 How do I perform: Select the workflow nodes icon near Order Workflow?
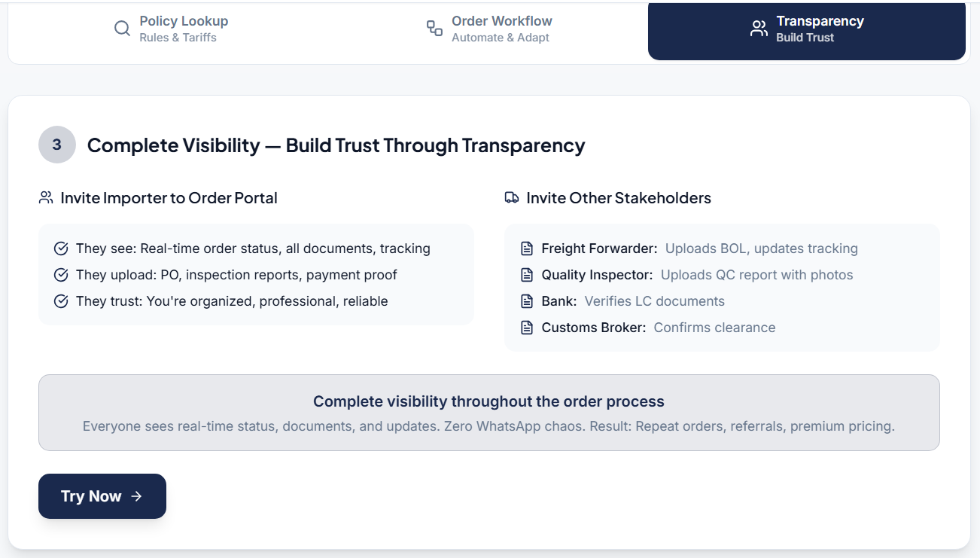click(434, 28)
